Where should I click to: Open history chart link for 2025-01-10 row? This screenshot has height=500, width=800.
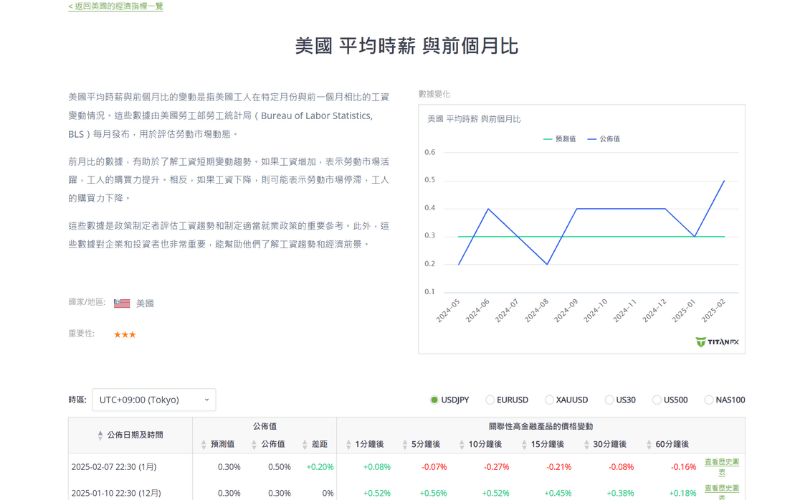coord(721,492)
